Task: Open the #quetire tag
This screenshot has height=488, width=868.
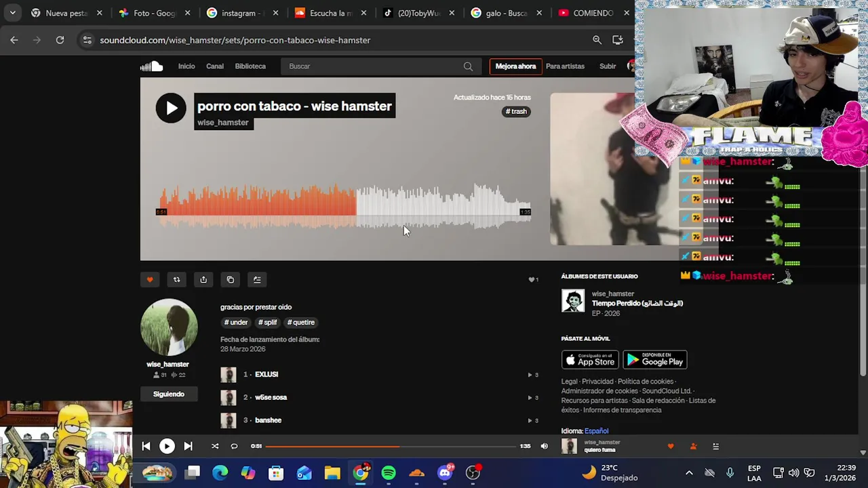Action: 301,323
